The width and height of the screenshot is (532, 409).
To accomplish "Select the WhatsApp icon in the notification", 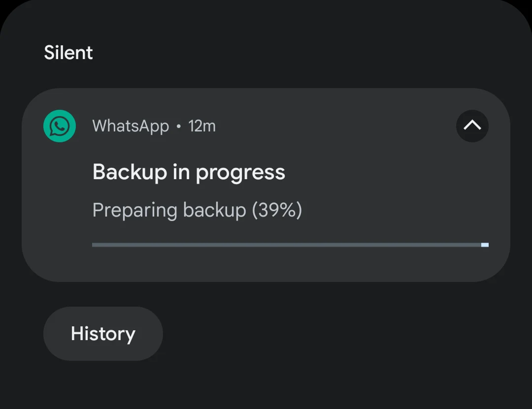I will pos(59,126).
